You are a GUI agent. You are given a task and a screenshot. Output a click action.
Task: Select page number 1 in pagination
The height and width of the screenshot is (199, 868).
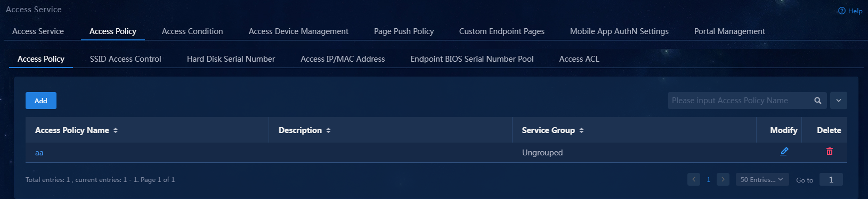click(x=708, y=179)
